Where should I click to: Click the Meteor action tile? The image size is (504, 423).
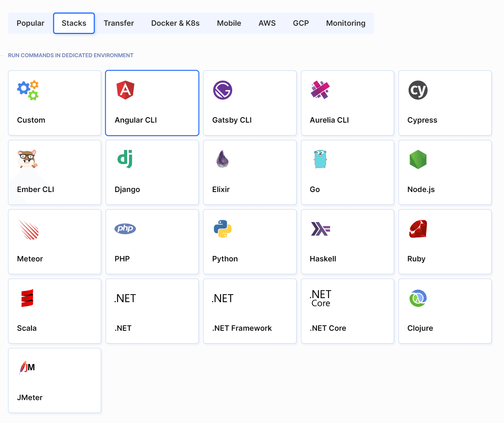pyautogui.click(x=55, y=242)
